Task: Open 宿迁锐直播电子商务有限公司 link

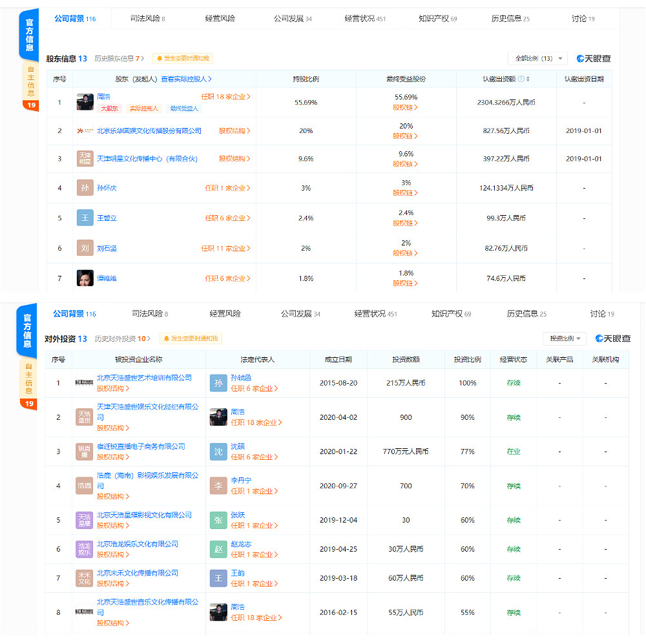Action: point(141,446)
